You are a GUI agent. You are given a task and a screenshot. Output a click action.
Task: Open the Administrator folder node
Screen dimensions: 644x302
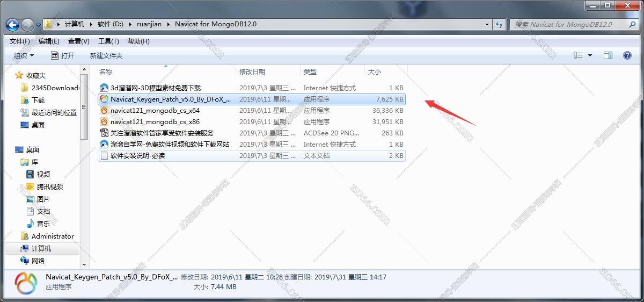click(x=53, y=236)
